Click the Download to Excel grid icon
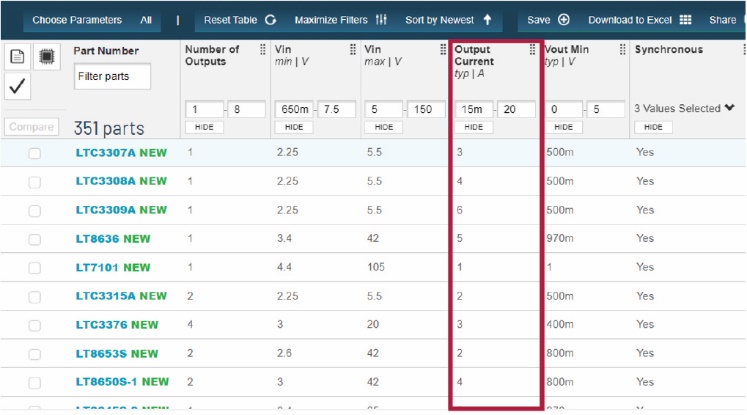The height and width of the screenshot is (415, 747). 686,20
